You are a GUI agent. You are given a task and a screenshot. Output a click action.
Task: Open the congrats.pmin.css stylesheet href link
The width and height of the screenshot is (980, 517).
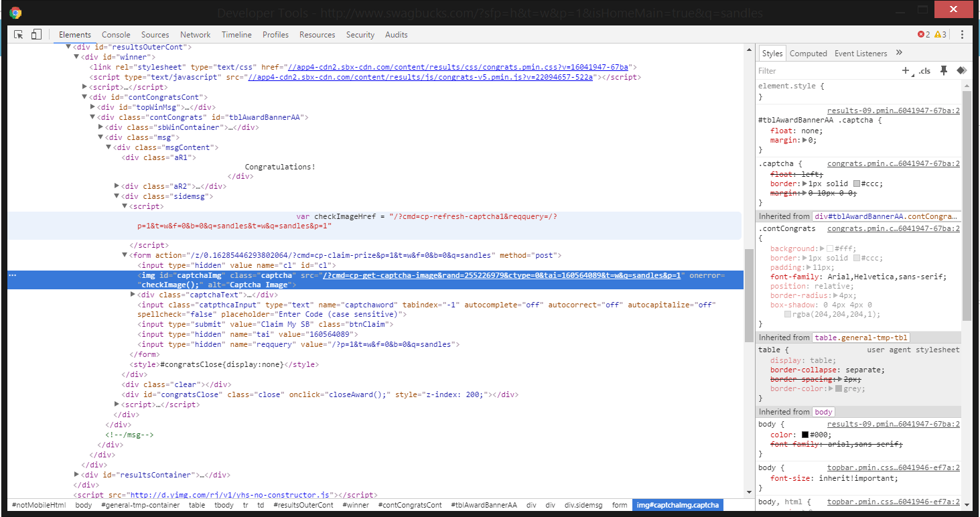458,67
